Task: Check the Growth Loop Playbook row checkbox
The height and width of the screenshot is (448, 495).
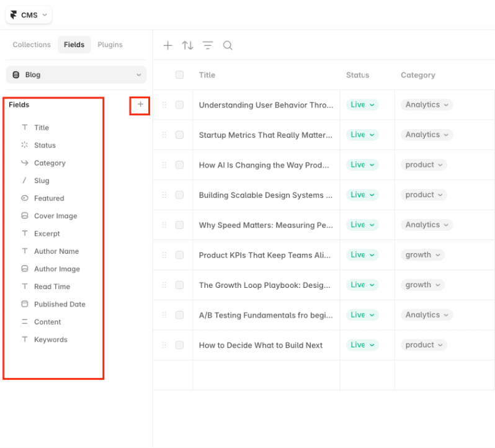Action: [179, 285]
